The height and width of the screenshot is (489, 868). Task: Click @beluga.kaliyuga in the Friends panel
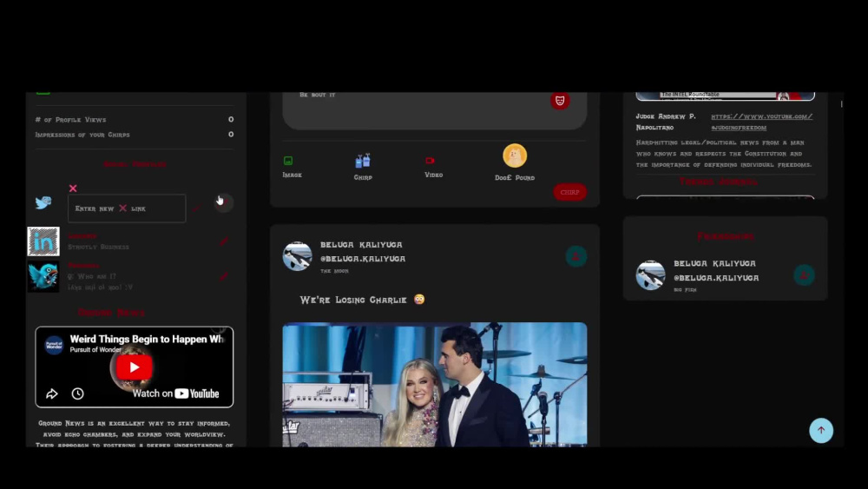[716, 278]
